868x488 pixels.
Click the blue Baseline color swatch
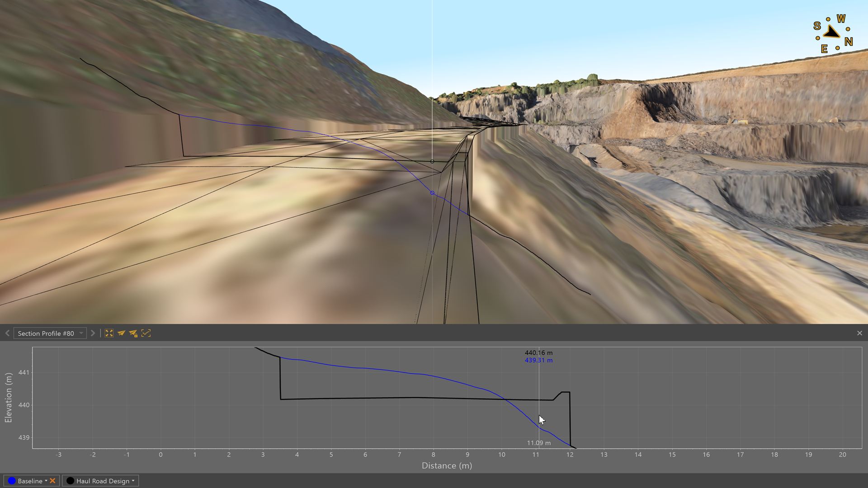12,481
